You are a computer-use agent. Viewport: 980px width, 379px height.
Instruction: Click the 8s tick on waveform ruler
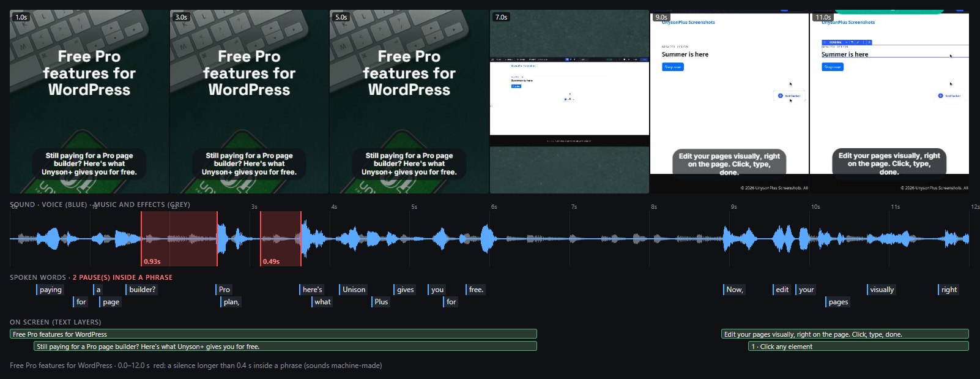pos(654,207)
